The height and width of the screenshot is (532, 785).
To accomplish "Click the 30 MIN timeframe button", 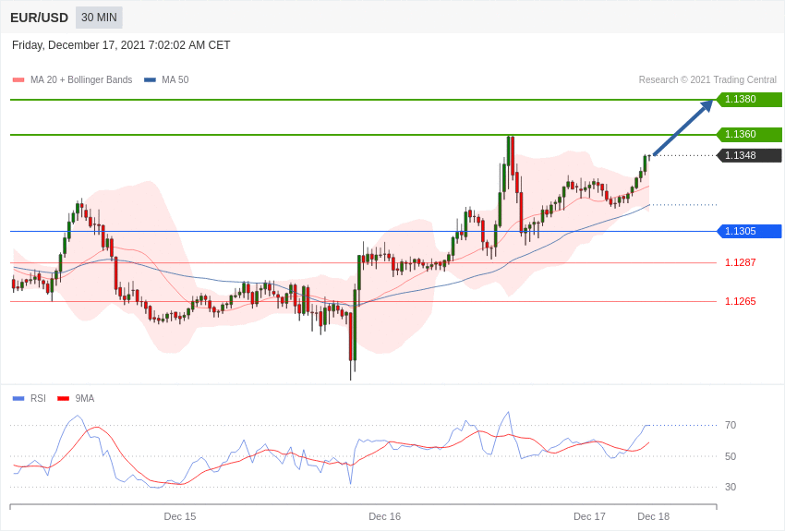I will click(x=99, y=18).
